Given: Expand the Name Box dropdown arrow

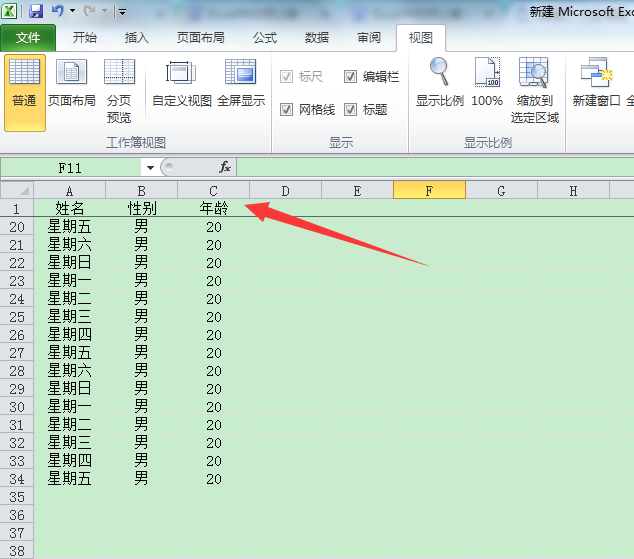Looking at the screenshot, I should [150, 167].
